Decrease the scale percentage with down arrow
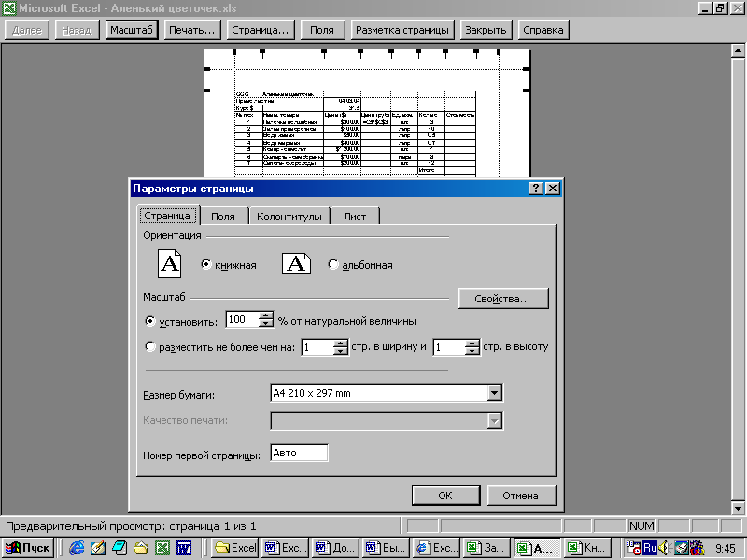This screenshot has width=747, height=560. coord(266,323)
